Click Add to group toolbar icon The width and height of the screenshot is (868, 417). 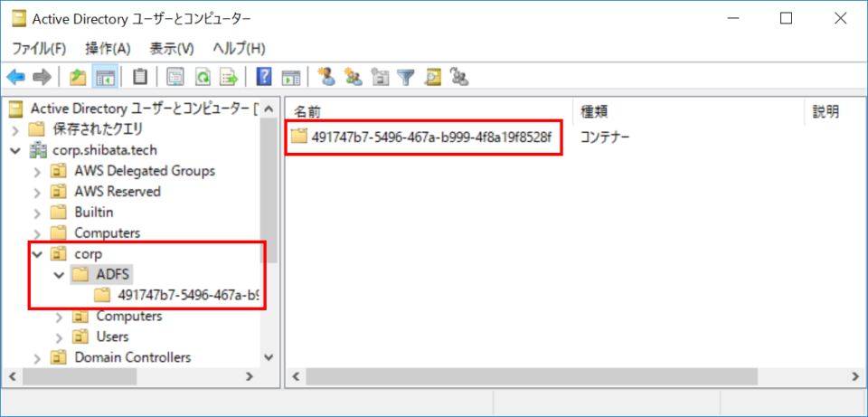pos(459,78)
